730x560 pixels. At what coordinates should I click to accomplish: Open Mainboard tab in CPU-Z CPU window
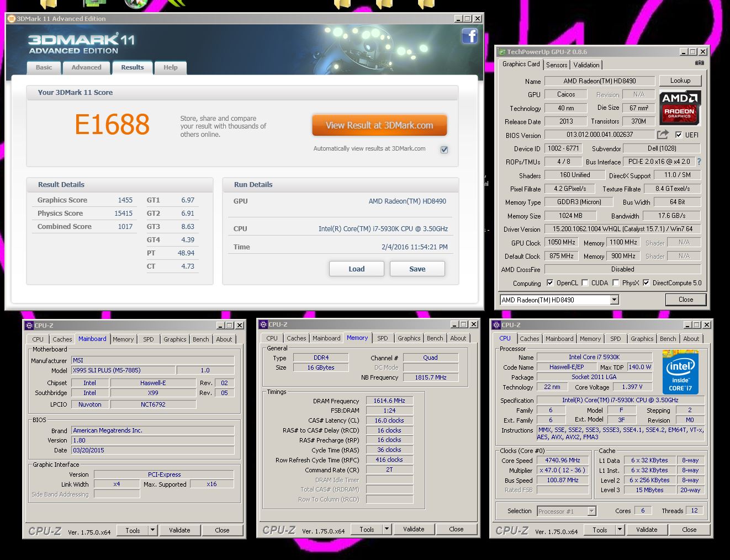pos(559,339)
